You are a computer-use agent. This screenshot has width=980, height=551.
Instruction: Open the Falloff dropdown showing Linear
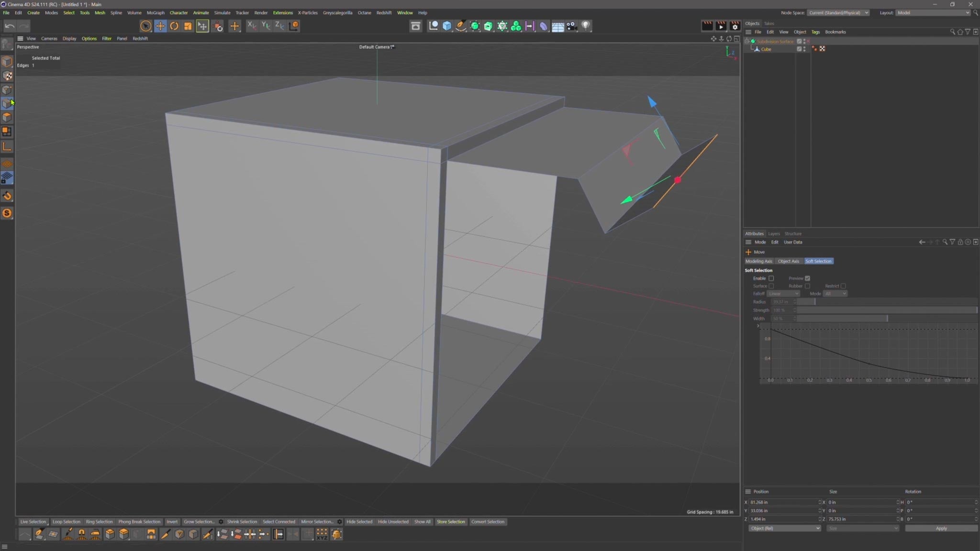[x=783, y=293]
